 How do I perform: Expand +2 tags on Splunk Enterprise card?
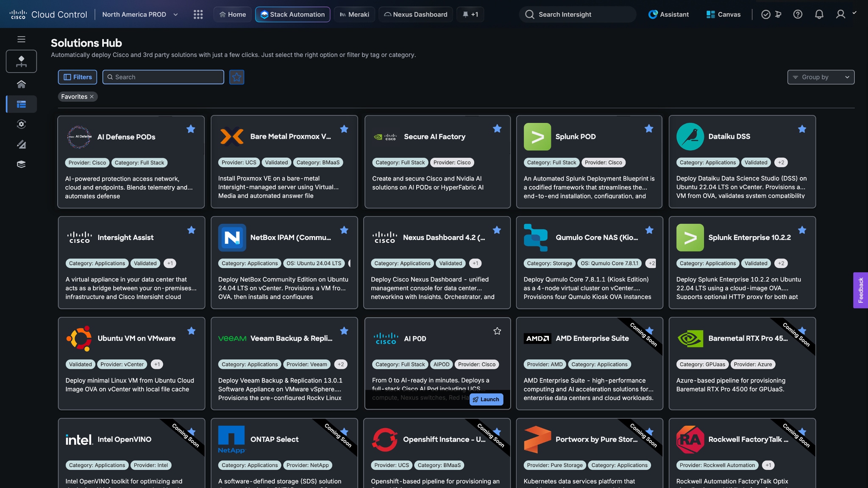781,263
